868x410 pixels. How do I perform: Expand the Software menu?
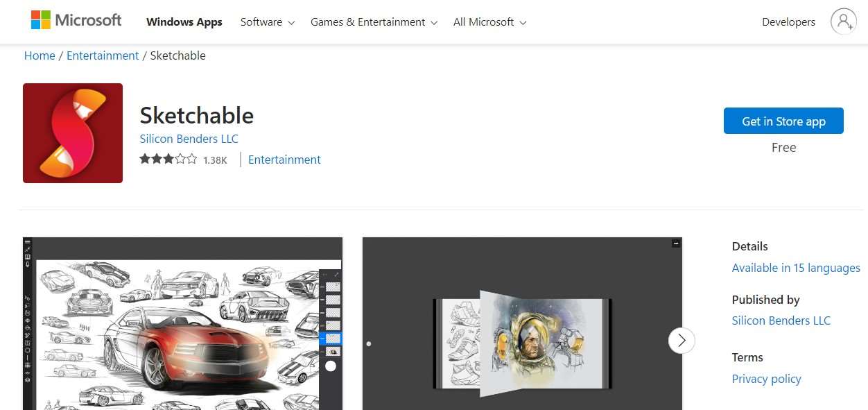tap(268, 22)
